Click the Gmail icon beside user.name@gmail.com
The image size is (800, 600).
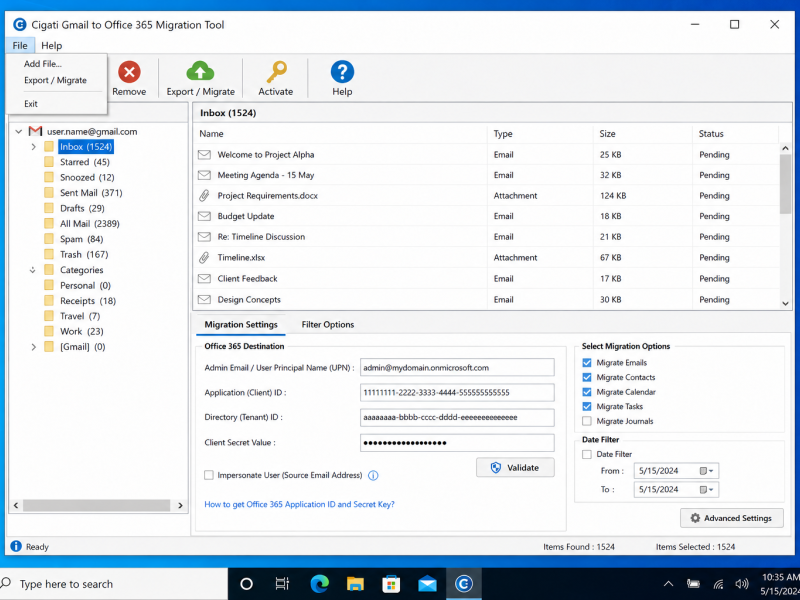[x=35, y=131]
